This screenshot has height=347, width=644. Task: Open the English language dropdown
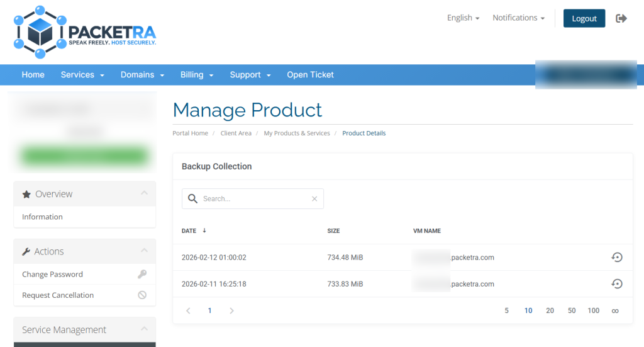pyautogui.click(x=463, y=18)
